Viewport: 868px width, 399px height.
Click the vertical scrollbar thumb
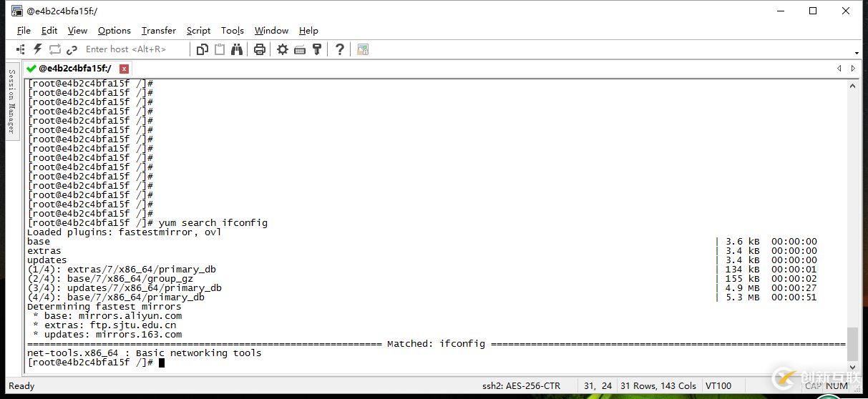(x=852, y=345)
